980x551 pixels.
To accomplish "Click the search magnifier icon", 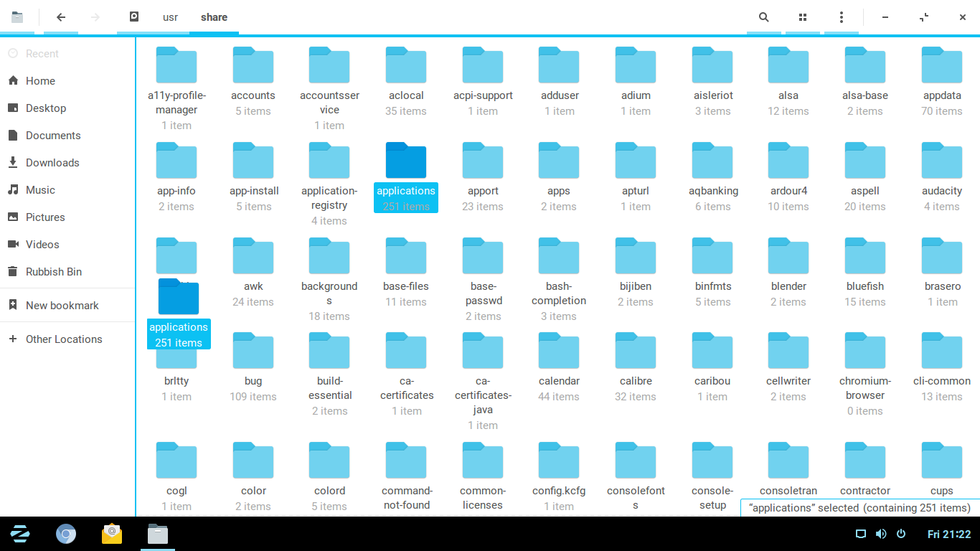I will click(764, 17).
